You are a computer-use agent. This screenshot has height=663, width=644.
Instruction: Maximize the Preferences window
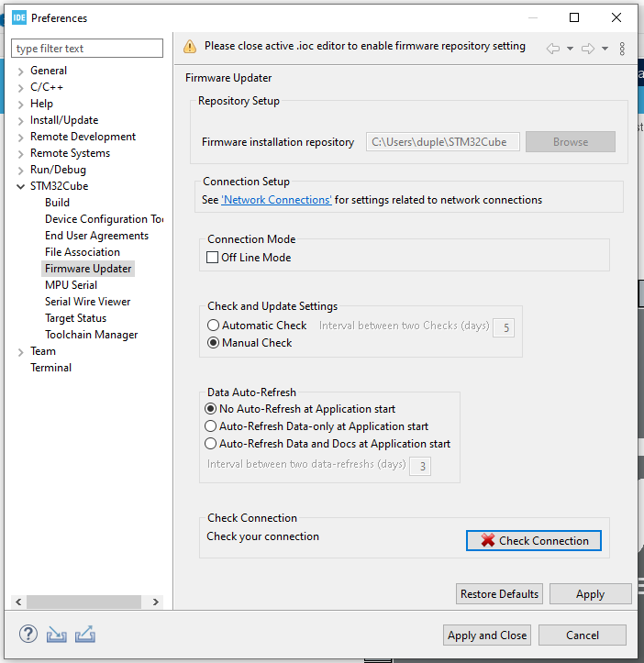574,17
